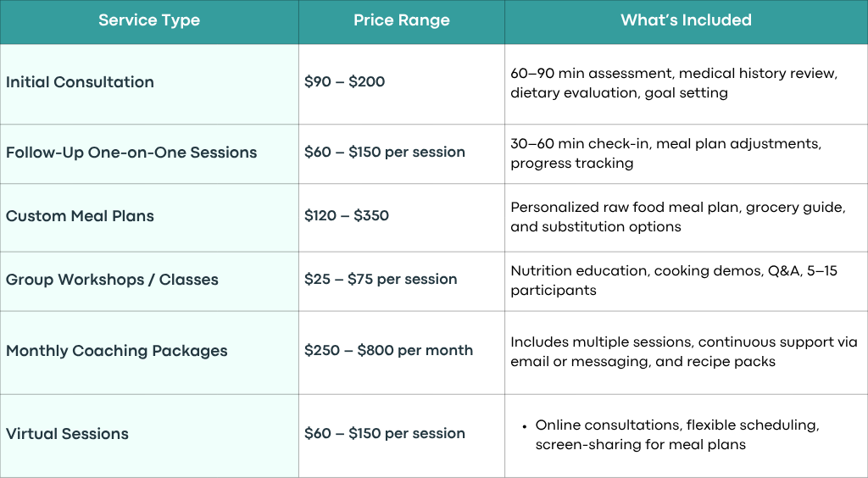Screen dimensions: 868x478
Task: Click the Nutrition education, cooking demos description
Action: point(674,281)
